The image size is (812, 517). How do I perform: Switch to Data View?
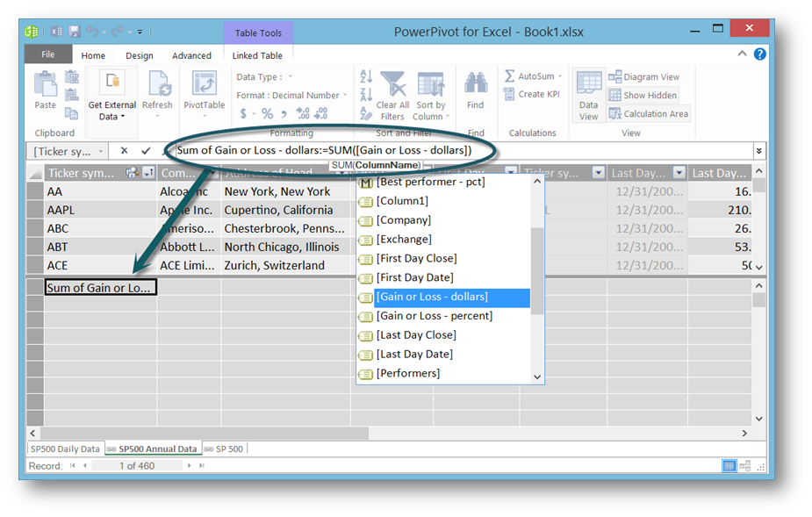pyautogui.click(x=589, y=96)
